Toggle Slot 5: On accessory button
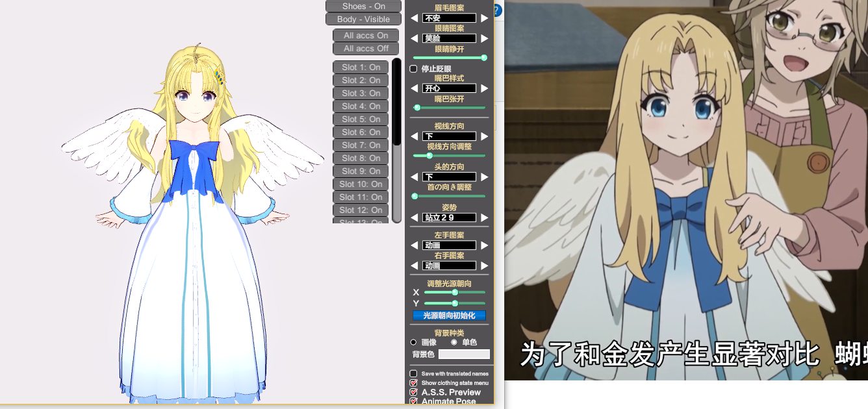868x409 pixels. point(361,119)
